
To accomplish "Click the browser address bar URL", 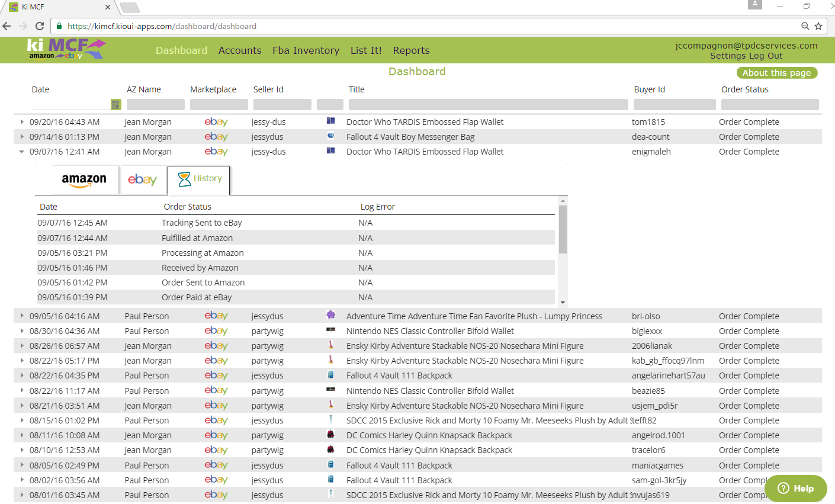I will point(162,26).
